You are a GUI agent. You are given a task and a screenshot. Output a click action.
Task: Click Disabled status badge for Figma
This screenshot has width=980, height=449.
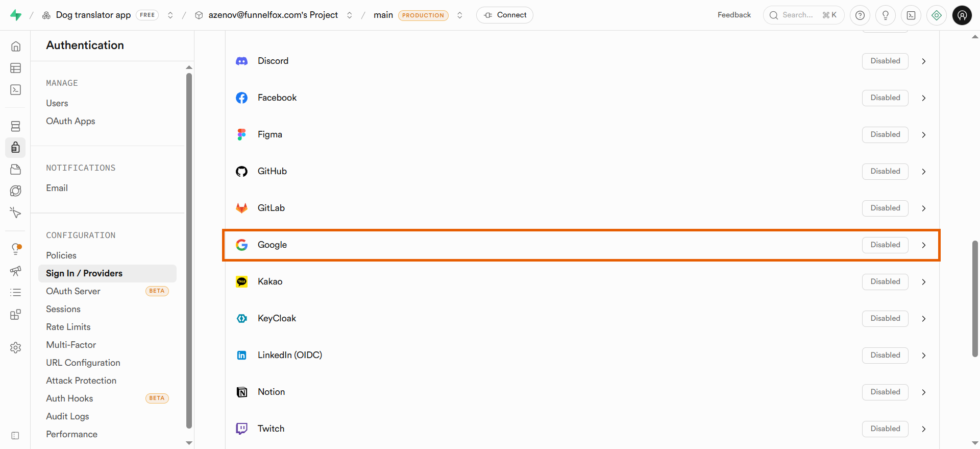[885, 135]
